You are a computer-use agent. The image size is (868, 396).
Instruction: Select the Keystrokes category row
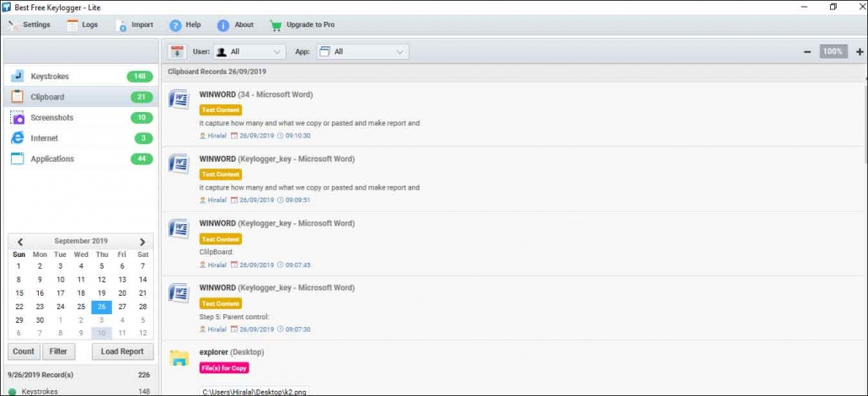[81, 77]
